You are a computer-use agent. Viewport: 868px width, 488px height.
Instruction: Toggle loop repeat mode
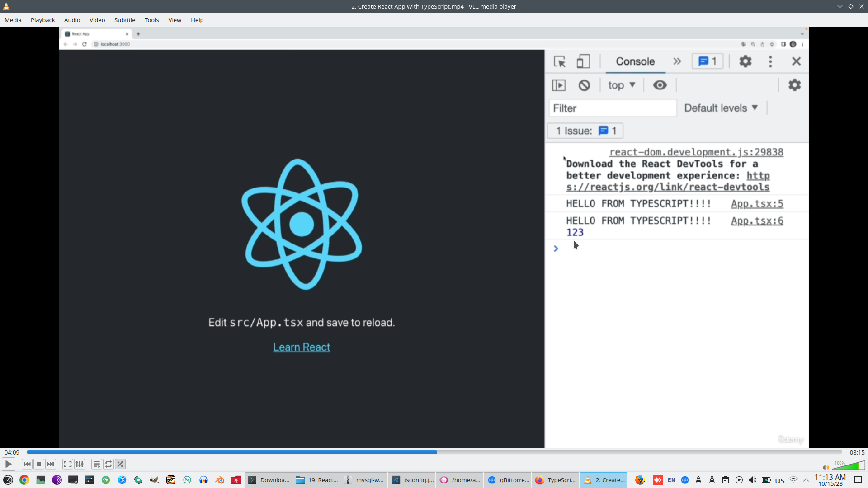108,464
